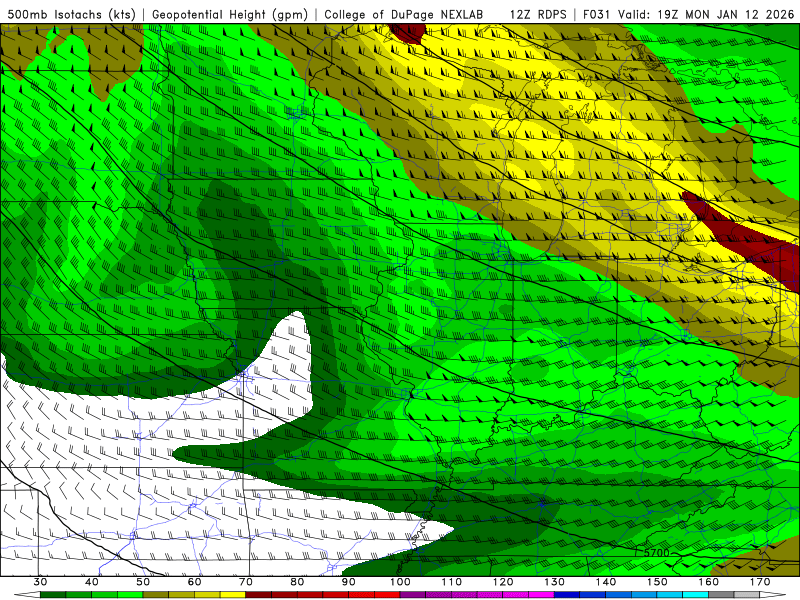
Task: Click the 'F031' forecast hour label
Action: click(x=597, y=14)
